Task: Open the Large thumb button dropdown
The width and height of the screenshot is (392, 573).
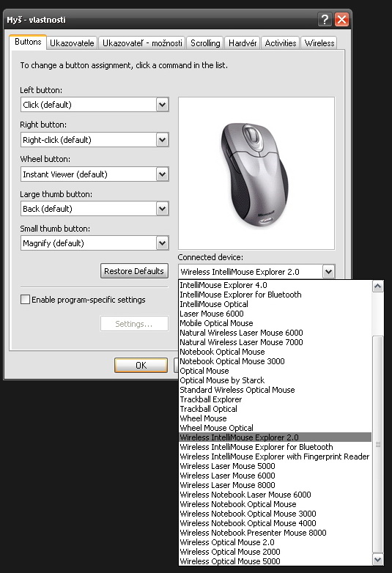Action: pos(162,209)
